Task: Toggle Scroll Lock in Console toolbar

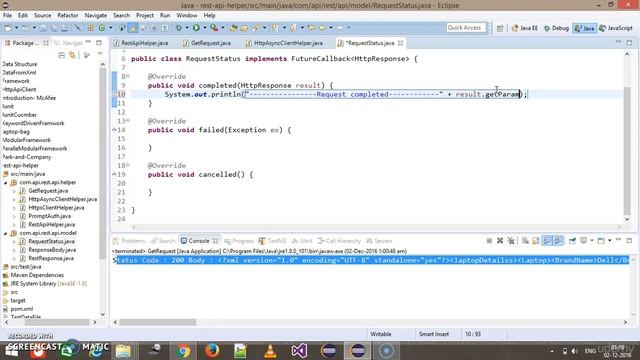Action: tap(536, 241)
